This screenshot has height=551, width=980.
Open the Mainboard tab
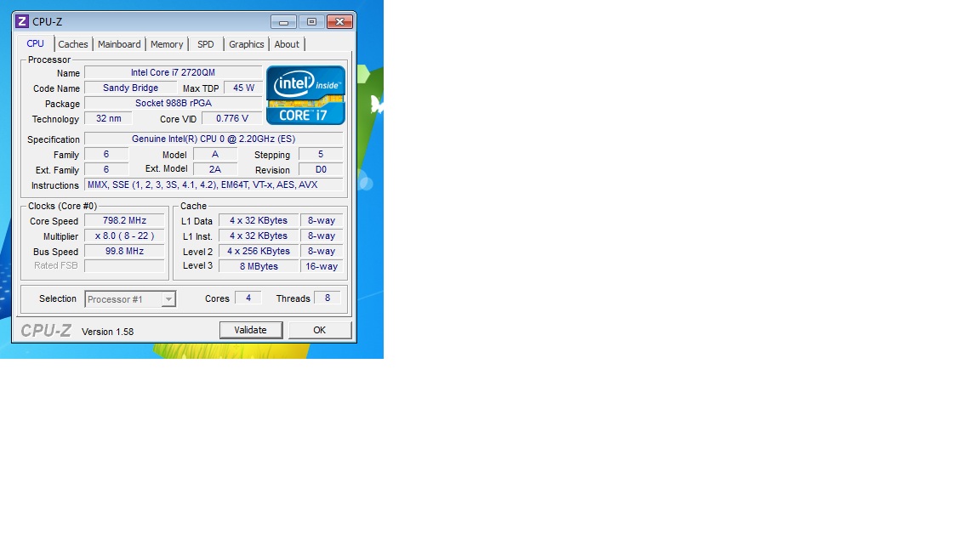click(x=119, y=44)
